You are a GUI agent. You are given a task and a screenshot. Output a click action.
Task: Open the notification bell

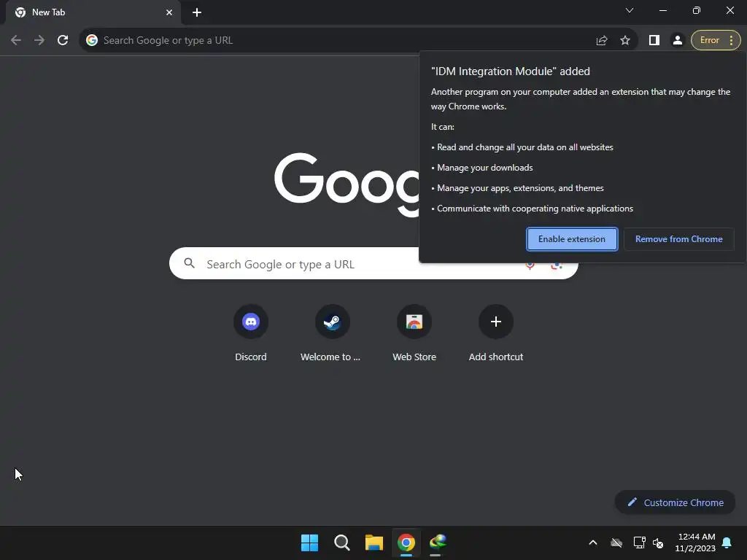coord(727,542)
